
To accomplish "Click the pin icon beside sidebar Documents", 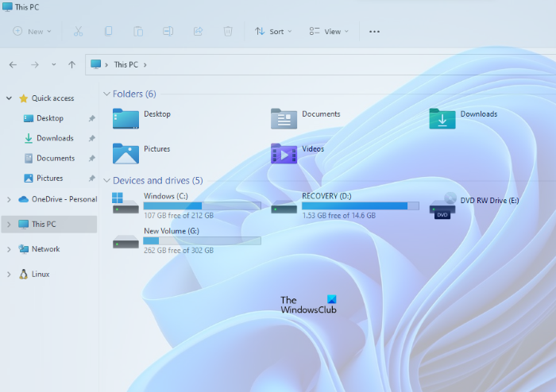I will pos(92,158).
